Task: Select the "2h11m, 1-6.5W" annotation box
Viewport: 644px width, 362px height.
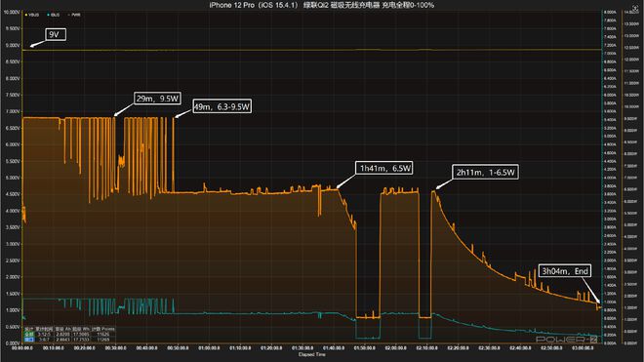Action: click(x=485, y=172)
